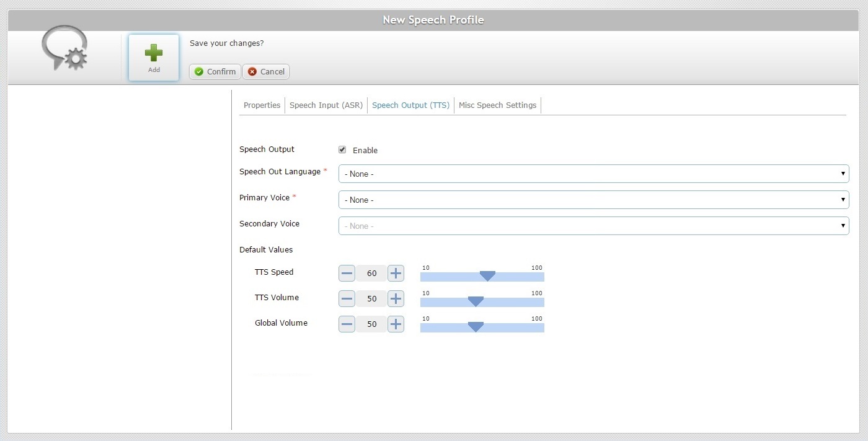This screenshot has height=441, width=868.
Task: Click the Global Volume slider handle
Action: [x=476, y=327]
